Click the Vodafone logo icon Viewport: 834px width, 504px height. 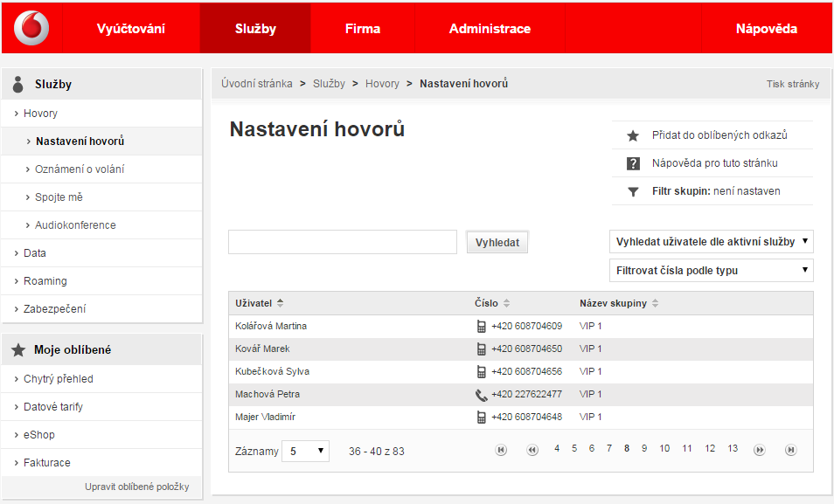click(31, 28)
